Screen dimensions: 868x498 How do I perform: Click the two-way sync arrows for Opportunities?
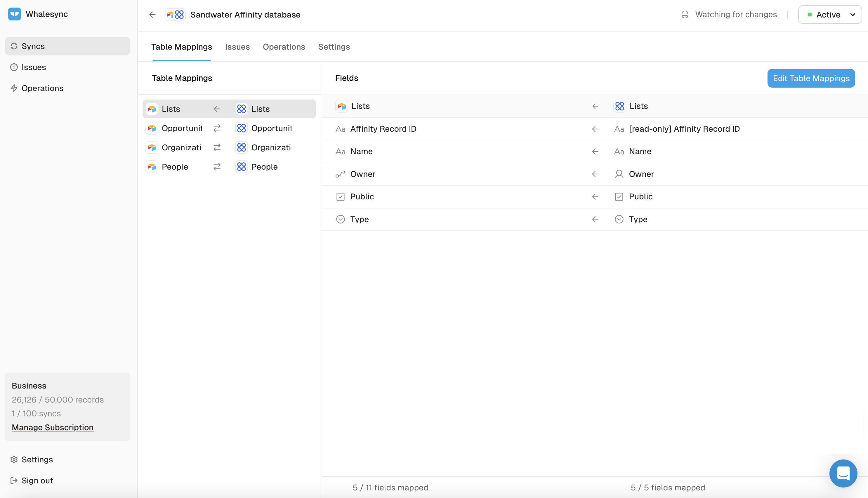(217, 128)
